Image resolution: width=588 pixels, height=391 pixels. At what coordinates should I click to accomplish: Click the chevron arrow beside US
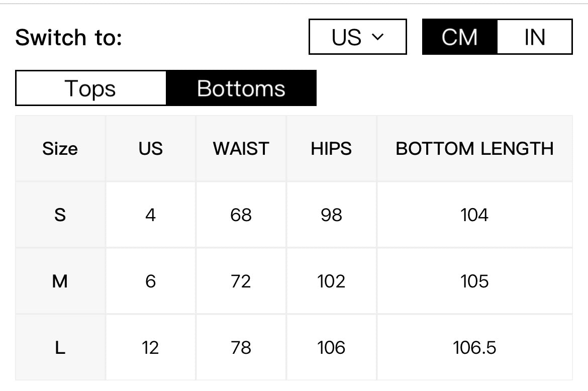(377, 37)
